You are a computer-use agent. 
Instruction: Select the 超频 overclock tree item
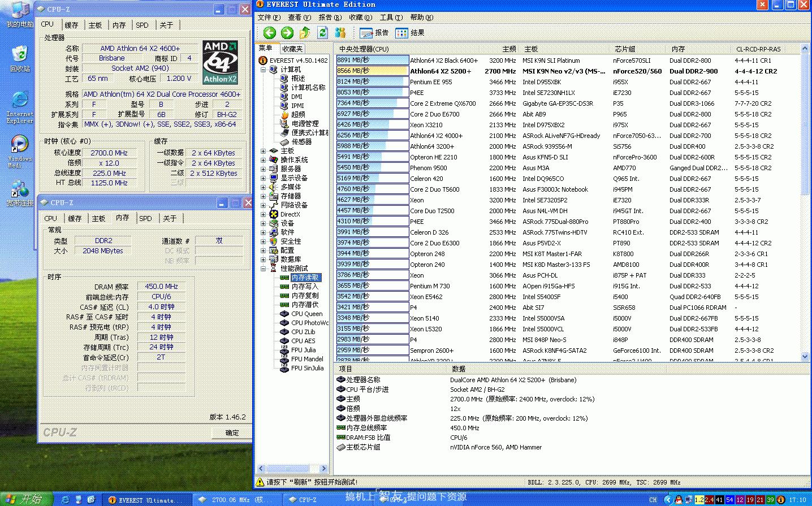pos(298,115)
